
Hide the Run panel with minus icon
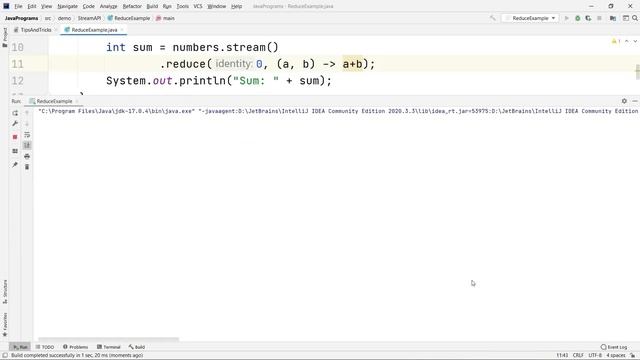(x=635, y=101)
